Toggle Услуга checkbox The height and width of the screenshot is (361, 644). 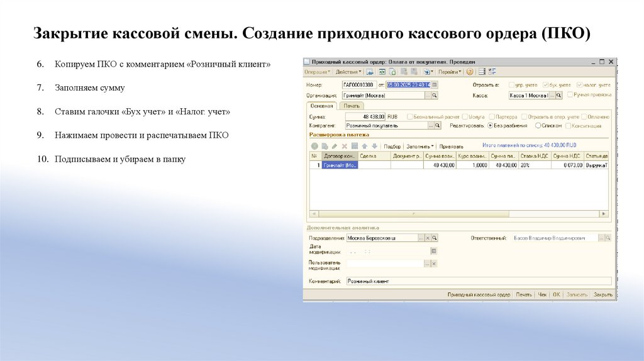pyautogui.click(x=465, y=116)
